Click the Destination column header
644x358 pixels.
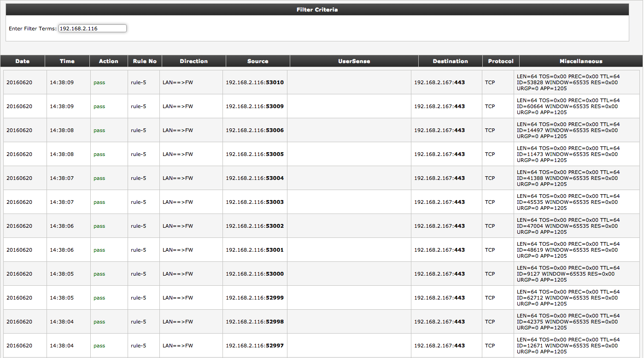coord(451,61)
